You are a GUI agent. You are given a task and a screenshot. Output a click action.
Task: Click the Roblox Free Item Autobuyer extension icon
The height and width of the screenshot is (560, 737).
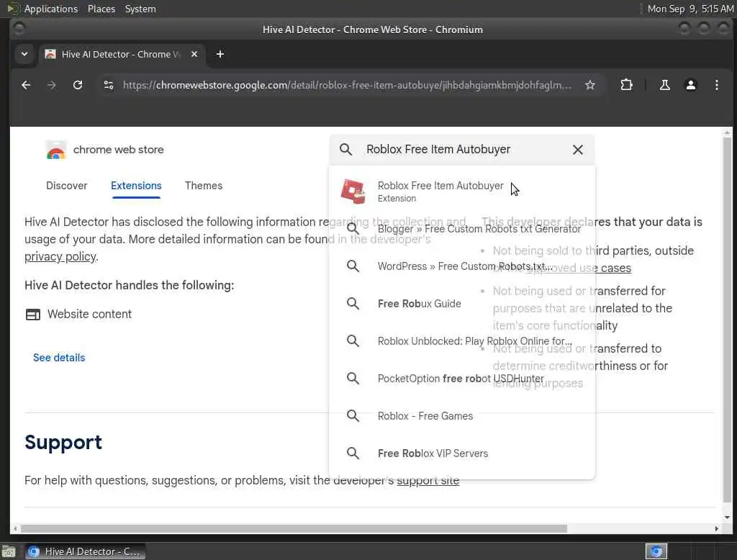click(353, 191)
